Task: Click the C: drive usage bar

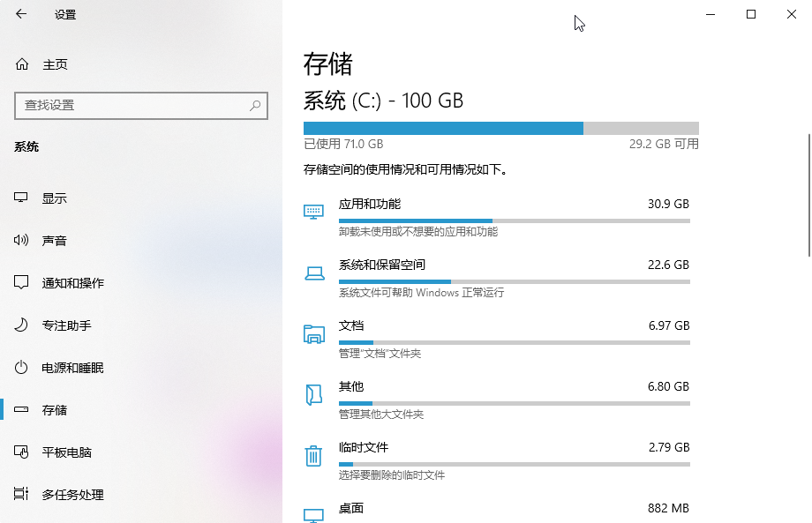Action: point(501,128)
